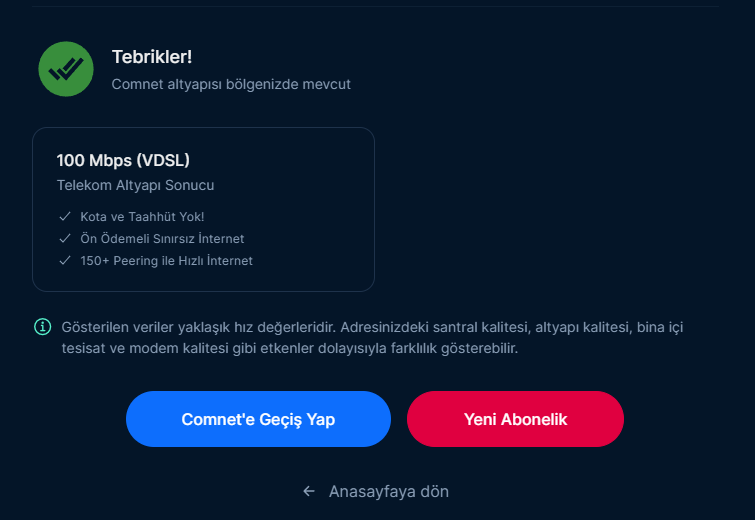Click the Telekom Altyapı Sonucu label
The image size is (755, 520).
click(x=135, y=185)
